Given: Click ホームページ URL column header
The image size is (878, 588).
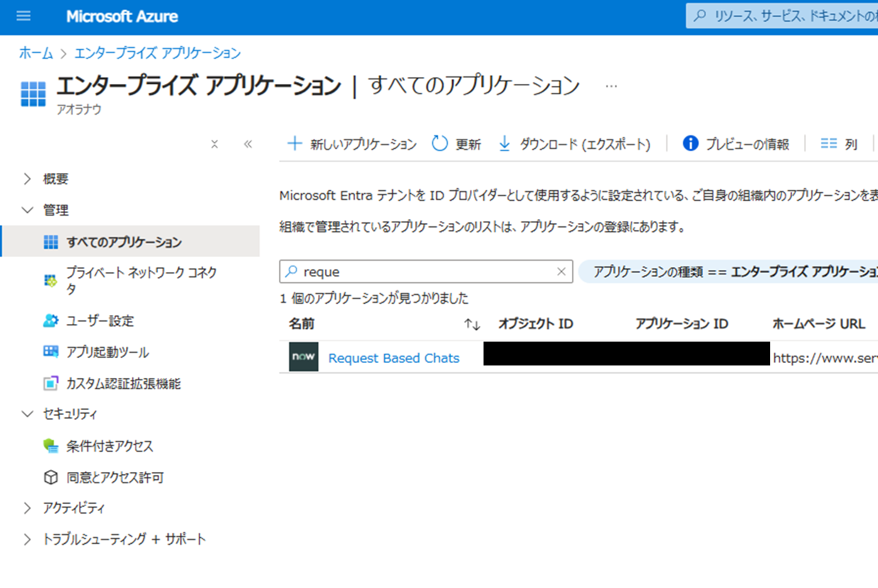Looking at the screenshot, I should [818, 323].
